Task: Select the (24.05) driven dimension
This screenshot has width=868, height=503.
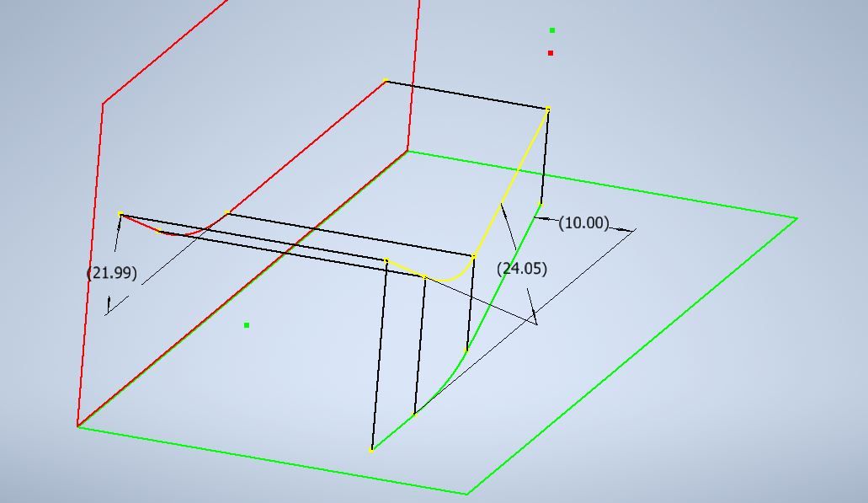Action: [522, 269]
